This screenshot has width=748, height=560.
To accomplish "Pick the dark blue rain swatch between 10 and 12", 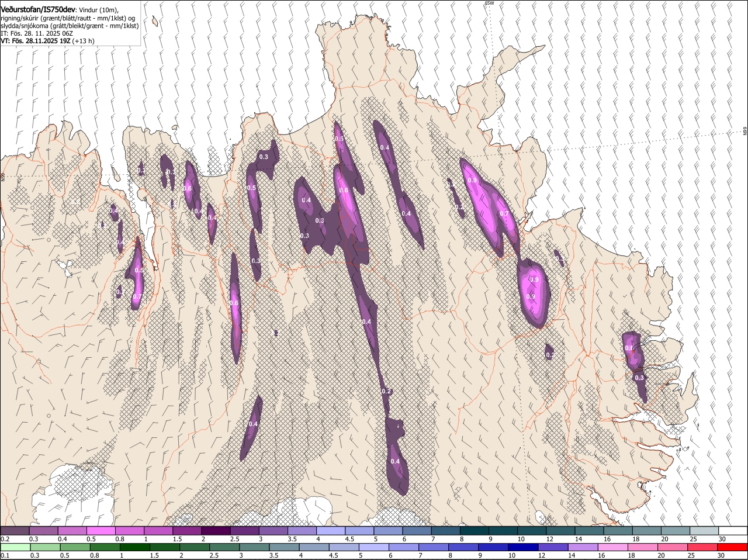I will point(523,547).
